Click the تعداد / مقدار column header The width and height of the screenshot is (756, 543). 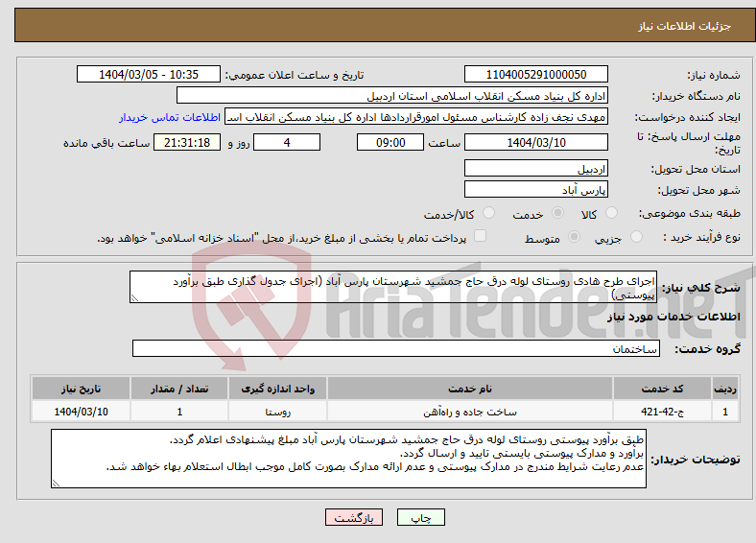[x=179, y=389]
